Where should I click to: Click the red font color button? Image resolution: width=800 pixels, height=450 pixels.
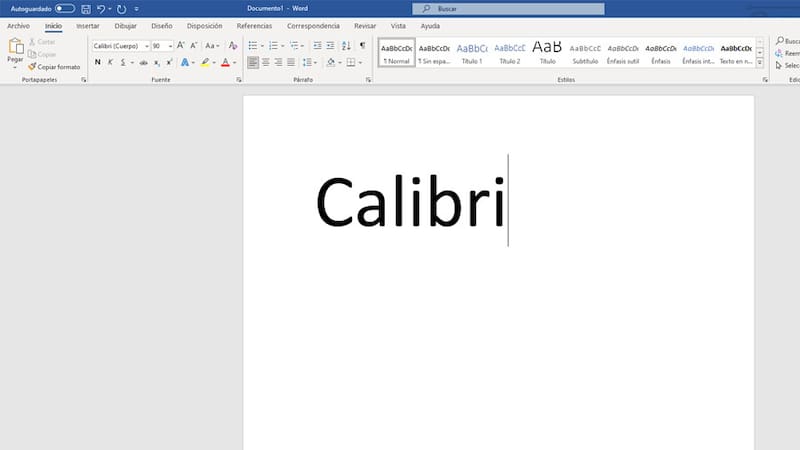click(x=224, y=62)
